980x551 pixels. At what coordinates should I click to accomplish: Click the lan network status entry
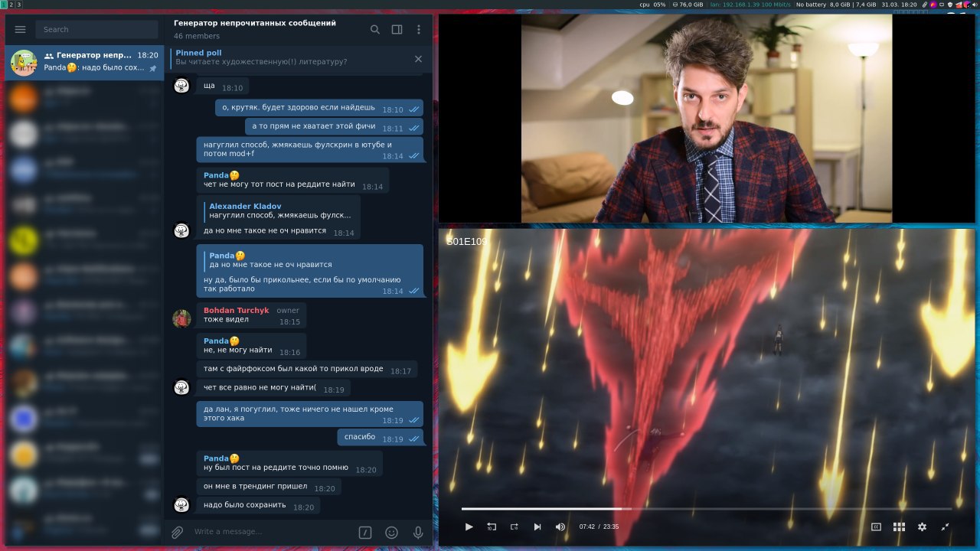(750, 5)
